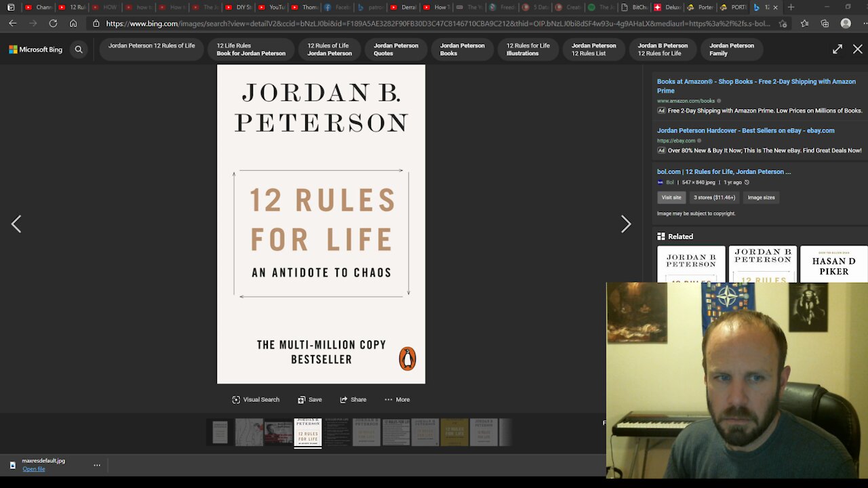Viewport: 868px width, 488px height.
Task: Open the Bing search magnifier icon
Action: 79,49
